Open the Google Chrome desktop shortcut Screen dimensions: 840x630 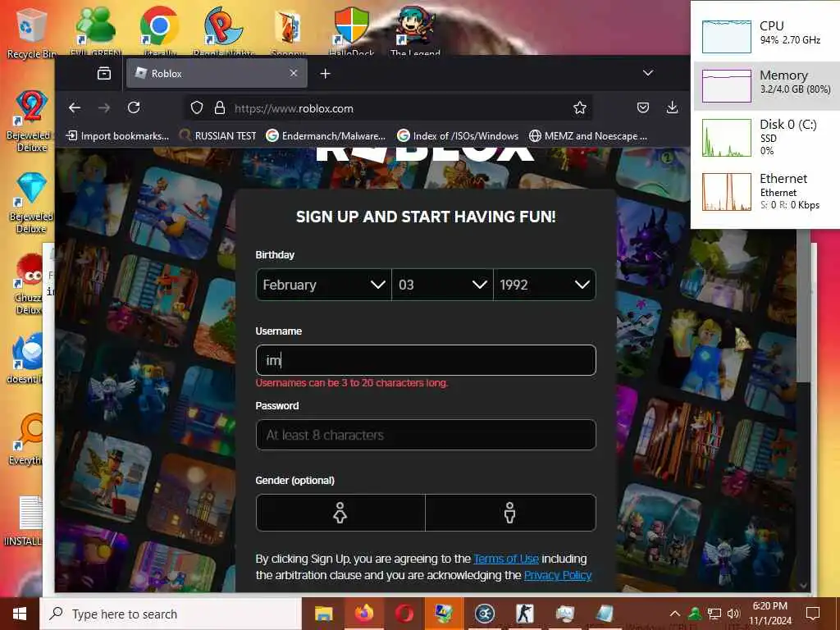pos(159,32)
